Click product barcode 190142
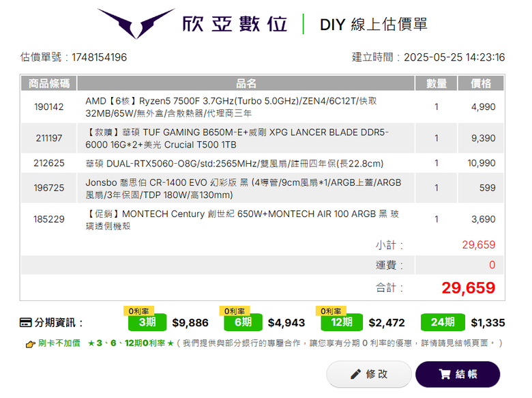 tap(49, 107)
